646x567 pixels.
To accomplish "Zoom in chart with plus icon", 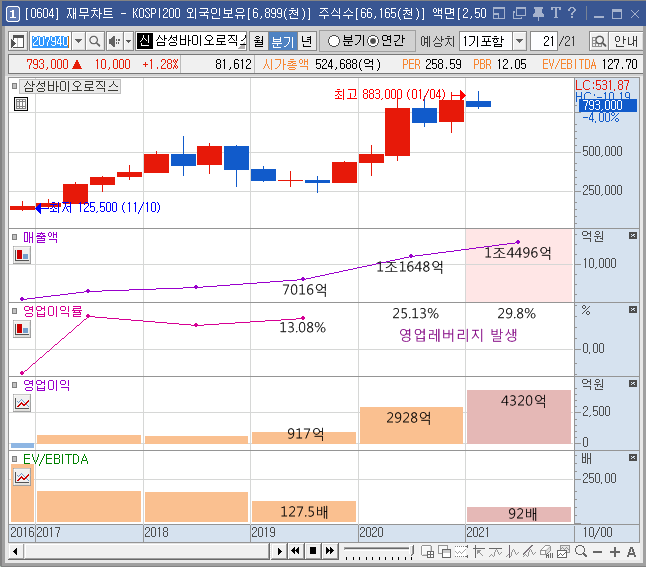I will (x=615, y=552).
